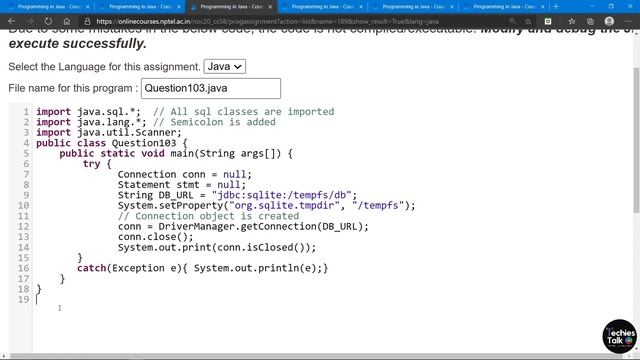Reload the NPTEL assignment page
This screenshot has width=640, height=360.
(x=48, y=21)
